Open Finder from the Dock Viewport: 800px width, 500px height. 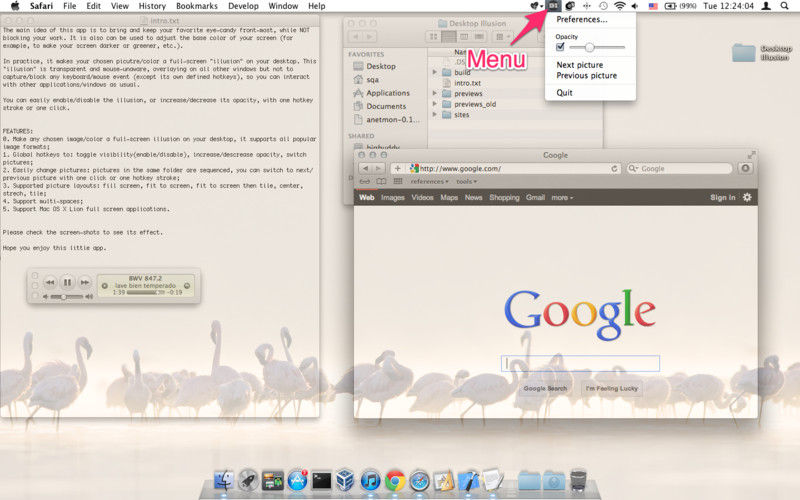[x=223, y=480]
